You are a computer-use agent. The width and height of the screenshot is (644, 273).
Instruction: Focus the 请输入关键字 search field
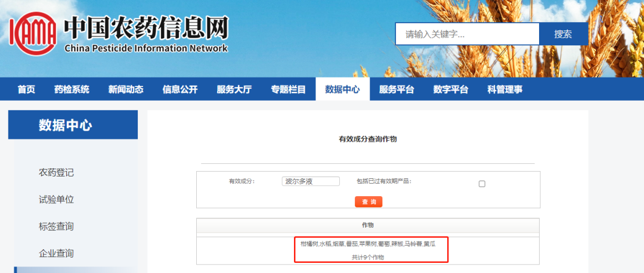pyautogui.click(x=467, y=34)
